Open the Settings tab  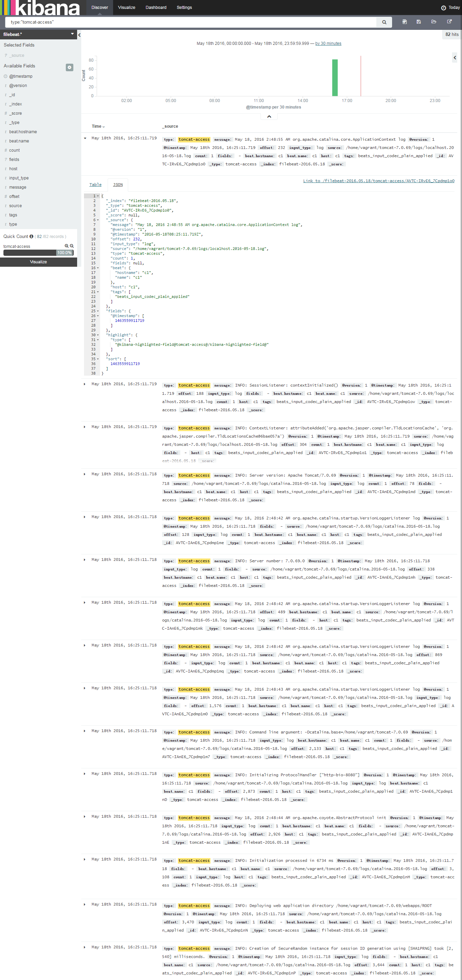click(x=184, y=8)
